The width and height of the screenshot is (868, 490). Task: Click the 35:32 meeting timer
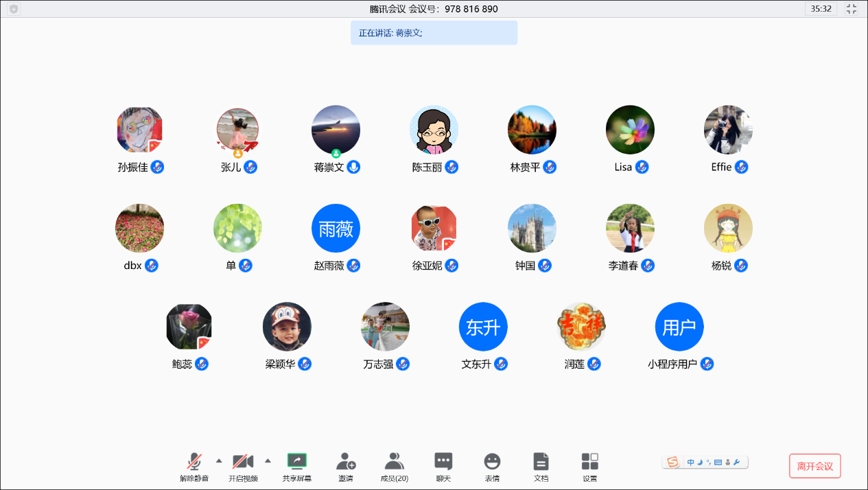click(821, 9)
